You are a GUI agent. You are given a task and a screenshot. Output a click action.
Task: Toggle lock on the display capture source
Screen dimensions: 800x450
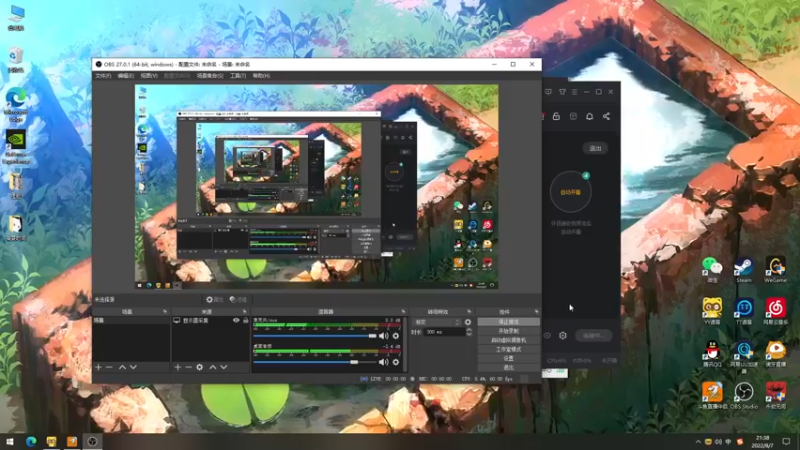click(245, 320)
